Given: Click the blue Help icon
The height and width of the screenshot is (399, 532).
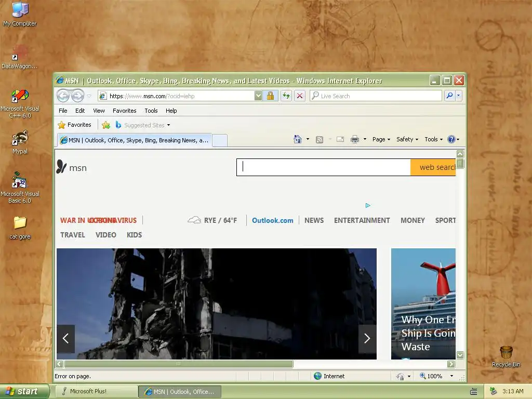Looking at the screenshot, I should tap(451, 139).
